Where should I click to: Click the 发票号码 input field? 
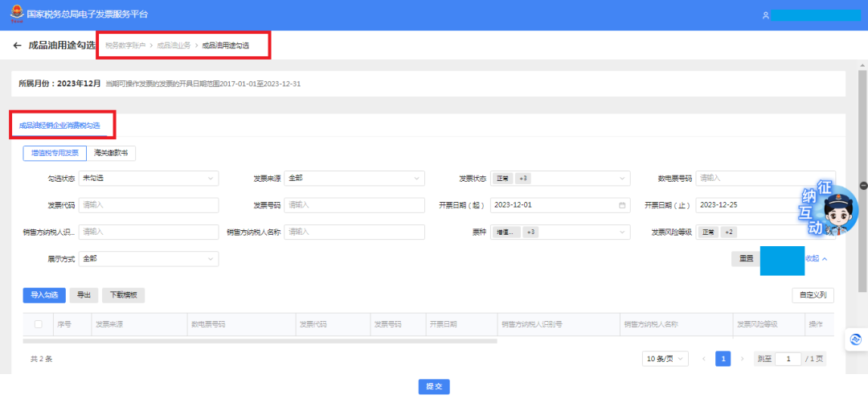point(354,205)
